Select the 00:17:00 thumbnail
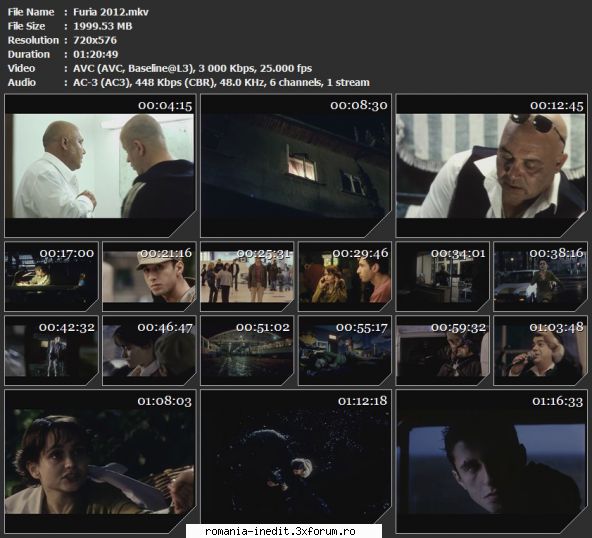 click(x=51, y=276)
